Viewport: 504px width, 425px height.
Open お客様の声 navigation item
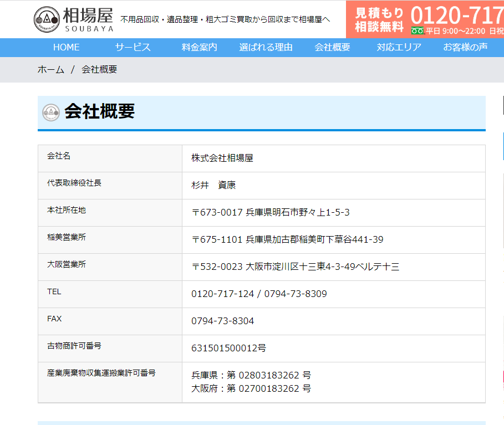[x=465, y=47]
